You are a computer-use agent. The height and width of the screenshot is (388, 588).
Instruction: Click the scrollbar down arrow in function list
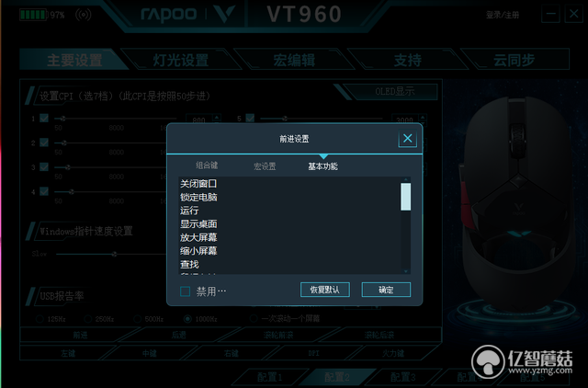(x=406, y=271)
